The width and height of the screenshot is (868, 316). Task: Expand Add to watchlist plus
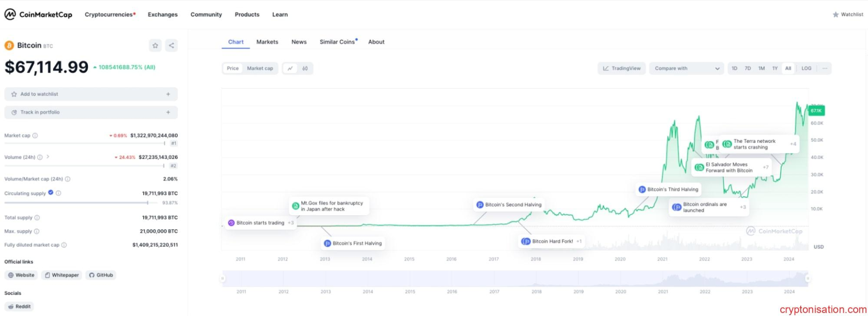click(168, 94)
